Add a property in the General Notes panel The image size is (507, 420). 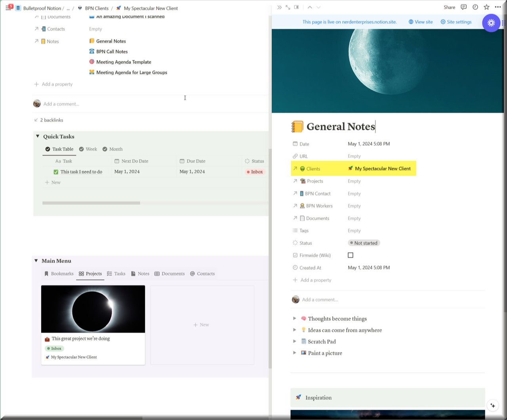pyautogui.click(x=312, y=280)
